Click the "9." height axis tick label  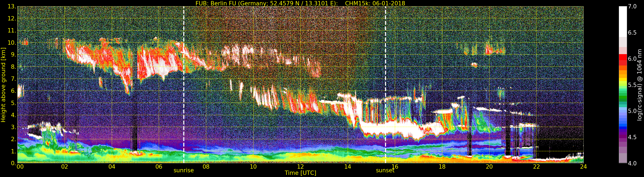[x=14, y=55]
